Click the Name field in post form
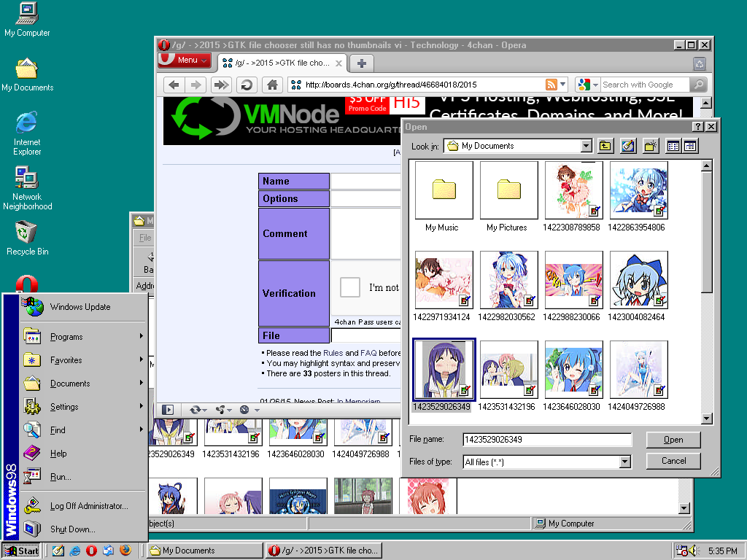The height and width of the screenshot is (560, 747). pos(365,181)
